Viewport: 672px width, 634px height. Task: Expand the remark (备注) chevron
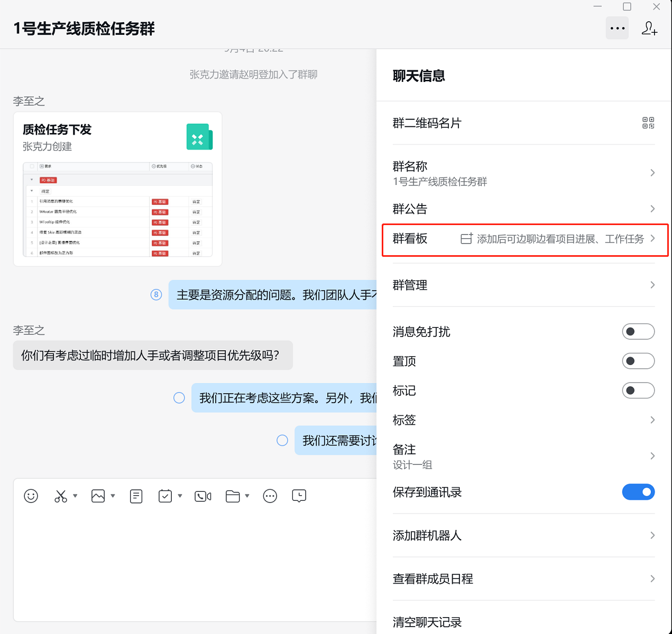click(x=652, y=456)
